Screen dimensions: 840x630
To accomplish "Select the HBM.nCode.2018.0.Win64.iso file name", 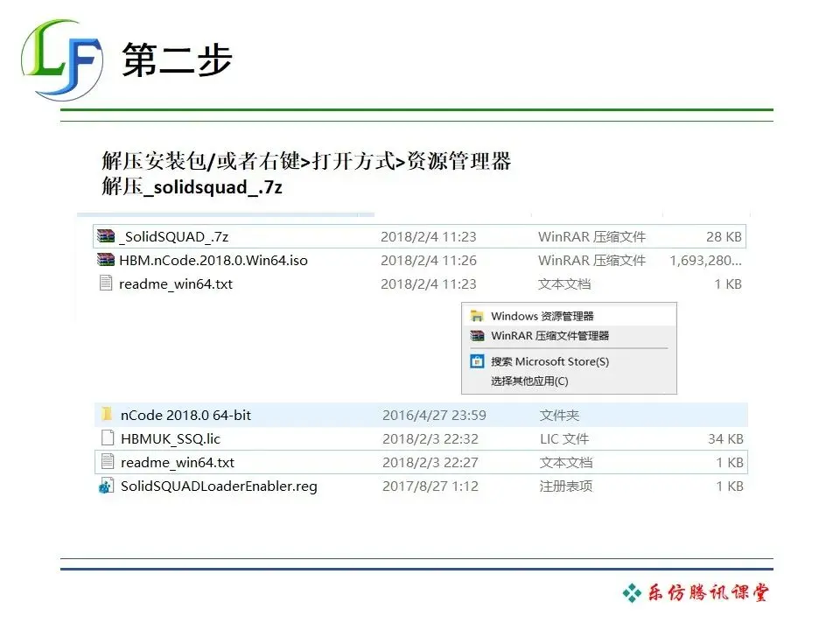I will pos(213,261).
